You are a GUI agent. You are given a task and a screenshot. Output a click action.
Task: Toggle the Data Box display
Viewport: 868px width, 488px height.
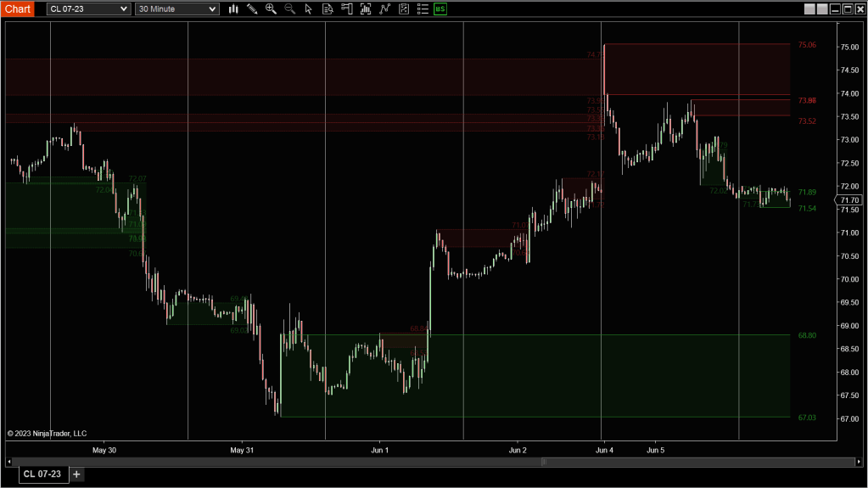(x=328, y=8)
